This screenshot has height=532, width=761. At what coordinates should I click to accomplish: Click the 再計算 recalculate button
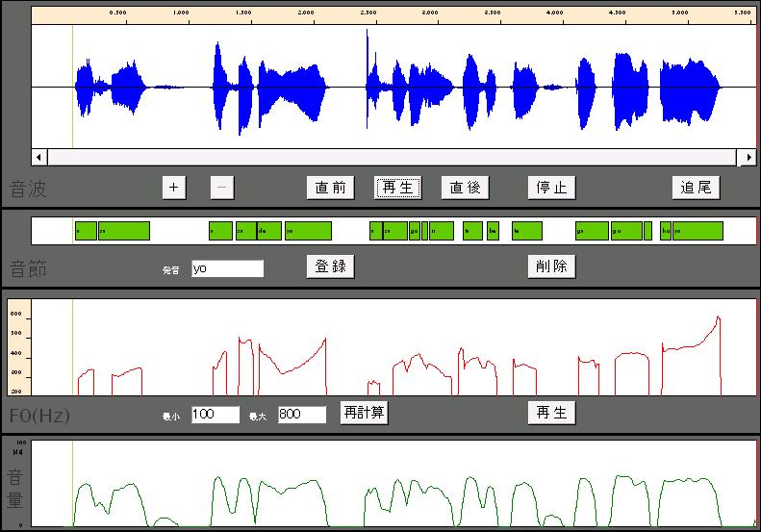364,413
